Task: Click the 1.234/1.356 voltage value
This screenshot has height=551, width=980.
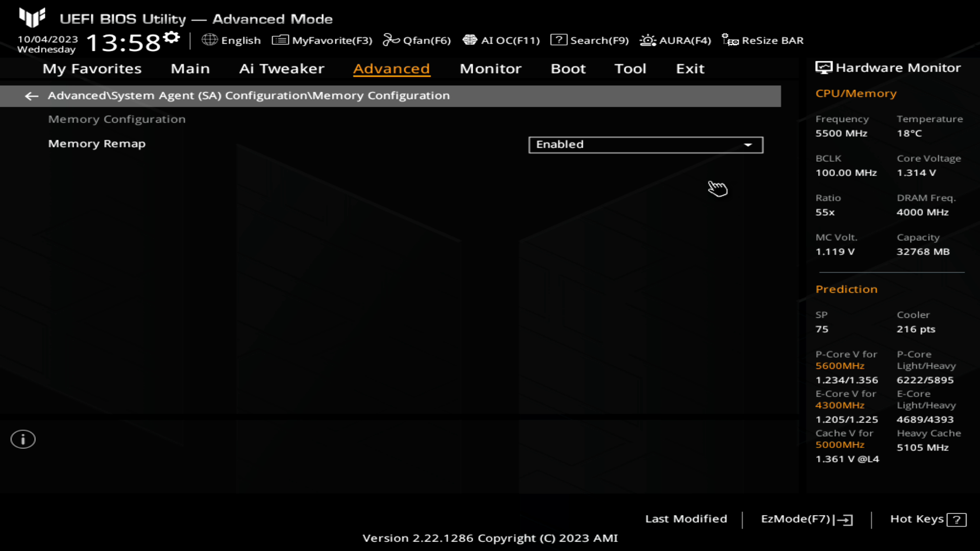Action: click(847, 380)
